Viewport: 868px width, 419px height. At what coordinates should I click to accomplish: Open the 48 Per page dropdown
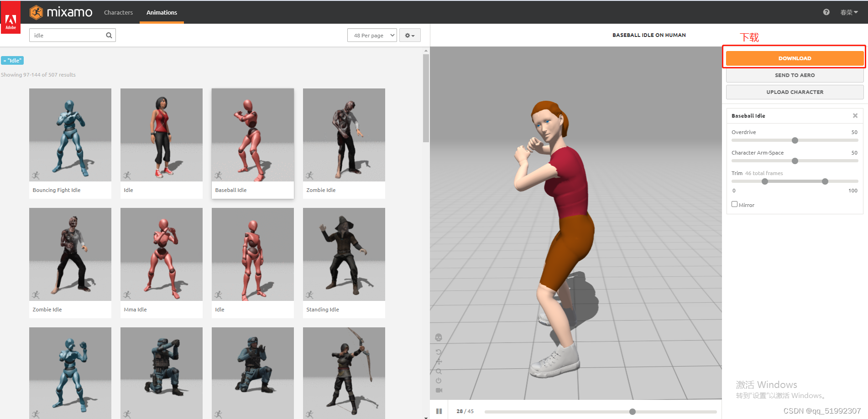click(372, 36)
